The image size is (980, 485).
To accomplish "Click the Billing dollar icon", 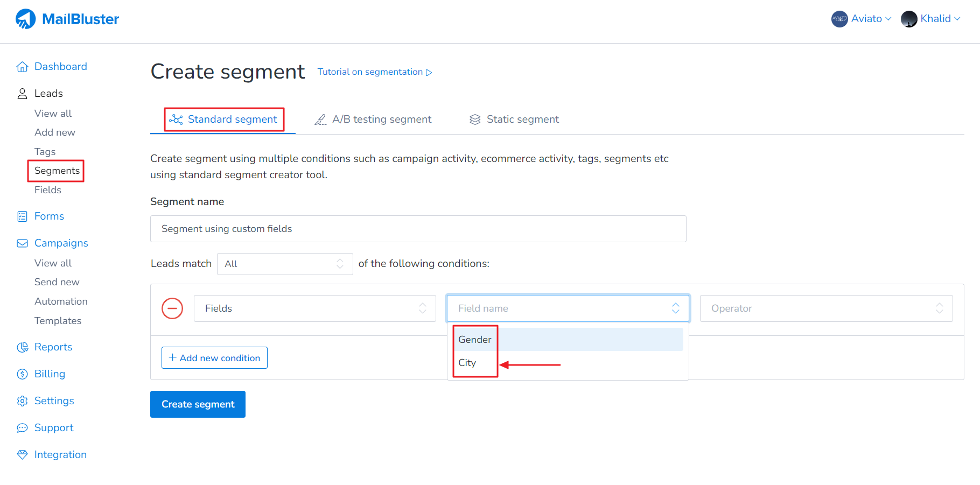I will (x=22, y=374).
